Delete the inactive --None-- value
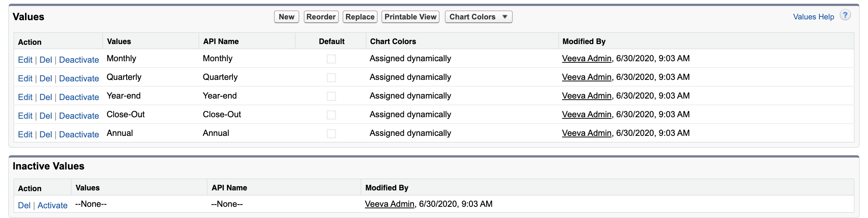Image resolution: width=868 pixels, height=218 pixels. [x=24, y=205]
